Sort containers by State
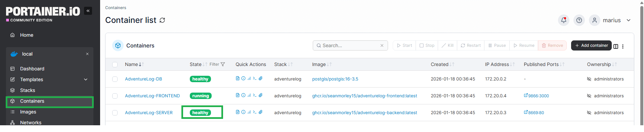This screenshot has height=132, width=644. click(199, 64)
